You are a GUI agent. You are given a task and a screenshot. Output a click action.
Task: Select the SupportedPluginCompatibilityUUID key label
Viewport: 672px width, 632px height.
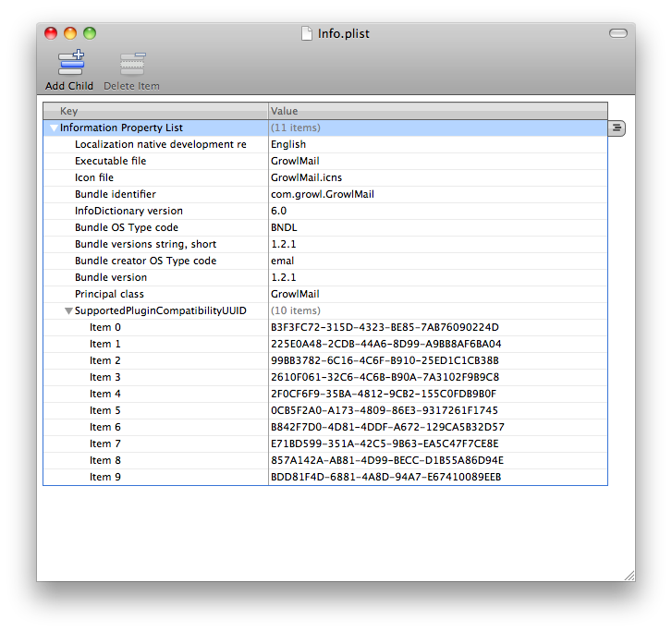pos(160,310)
